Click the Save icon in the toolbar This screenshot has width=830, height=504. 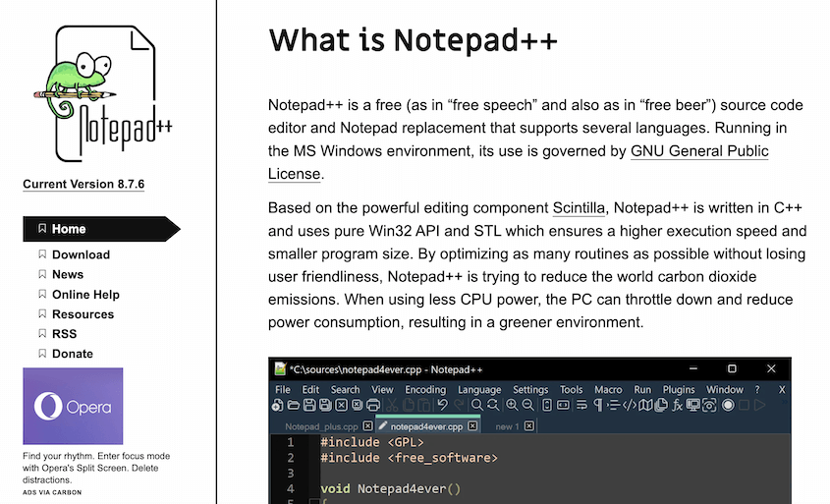(309, 406)
